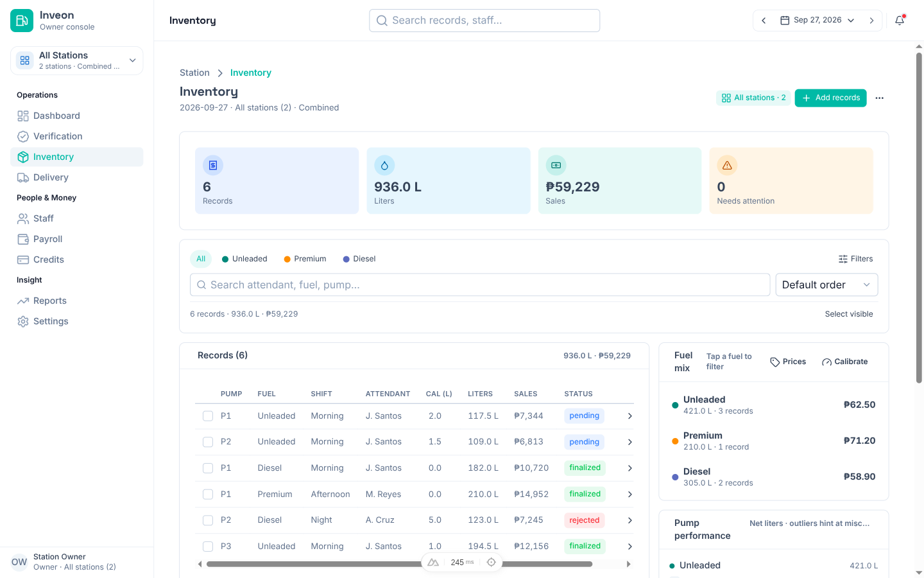
Task: Click the Dashboard grid icon in sidebar
Action: 23,116
